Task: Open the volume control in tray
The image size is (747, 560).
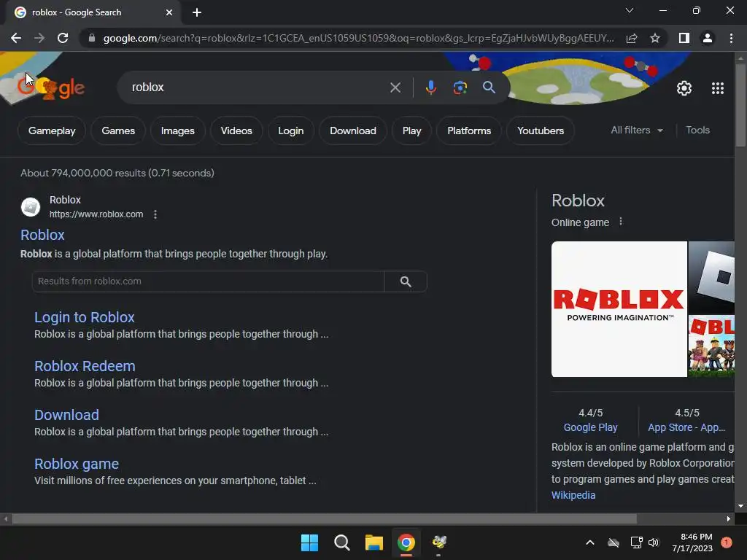Action: point(653,542)
